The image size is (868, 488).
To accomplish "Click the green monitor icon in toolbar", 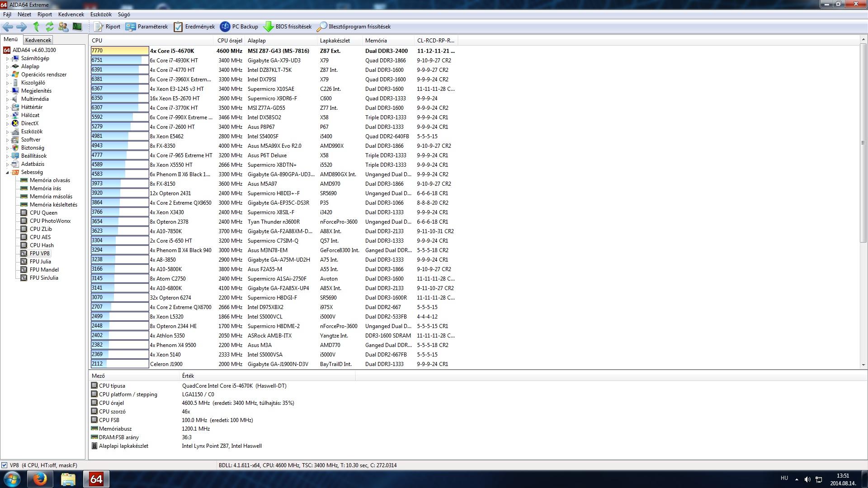I will (77, 27).
